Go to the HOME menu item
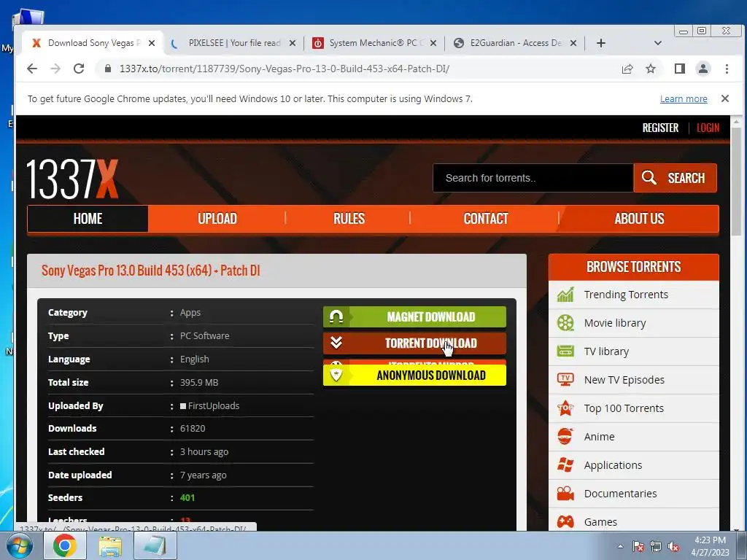 [x=88, y=219]
